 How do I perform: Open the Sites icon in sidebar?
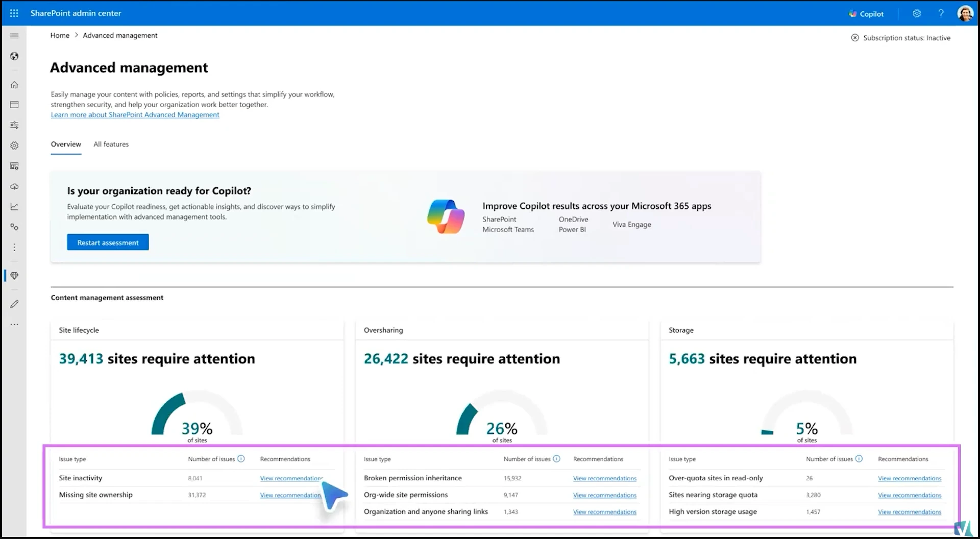pyautogui.click(x=14, y=105)
